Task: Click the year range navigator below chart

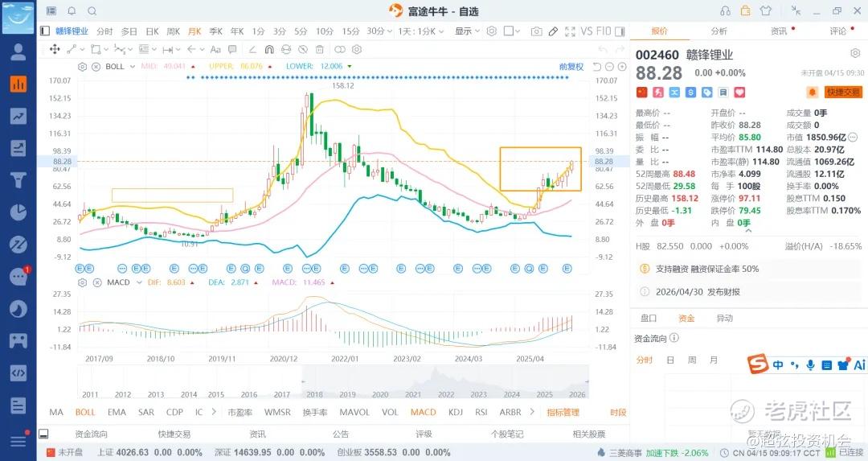Action: [333, 382]
